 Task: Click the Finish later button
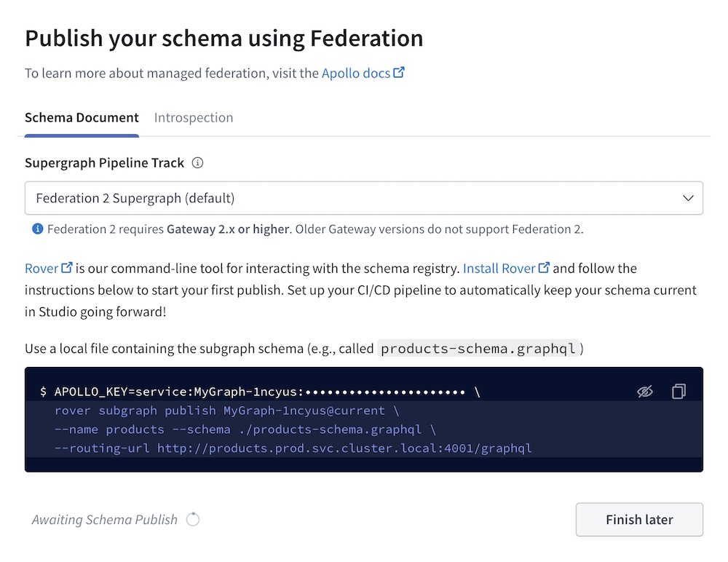pos(638,519)
